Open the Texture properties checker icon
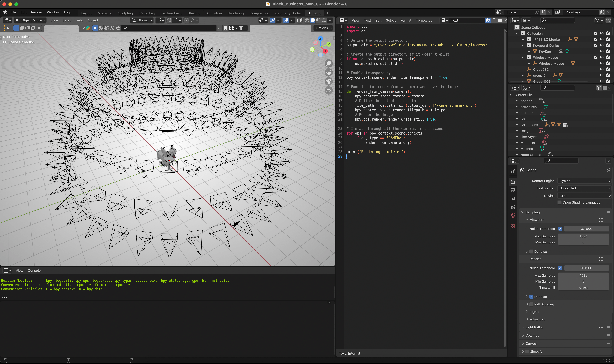 (x=513, y=226)
